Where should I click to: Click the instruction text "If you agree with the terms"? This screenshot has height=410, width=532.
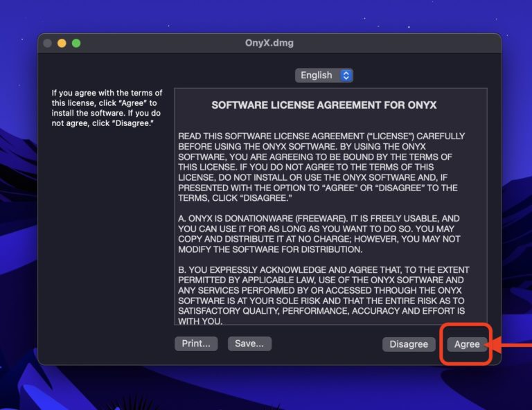107,108
